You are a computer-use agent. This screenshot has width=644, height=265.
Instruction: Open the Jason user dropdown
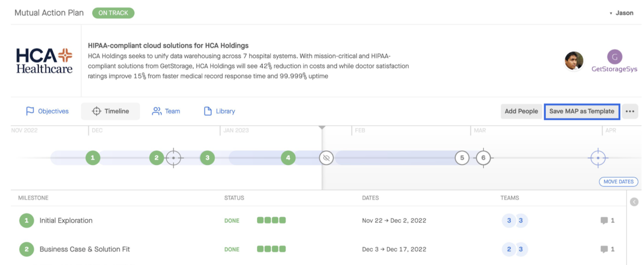click(x=621, y=13)
